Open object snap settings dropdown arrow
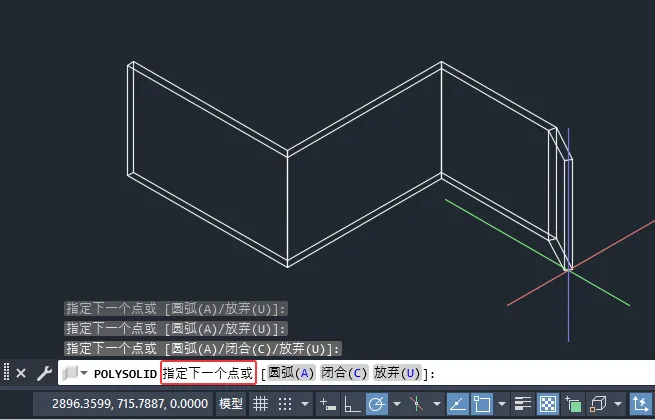 502,404
